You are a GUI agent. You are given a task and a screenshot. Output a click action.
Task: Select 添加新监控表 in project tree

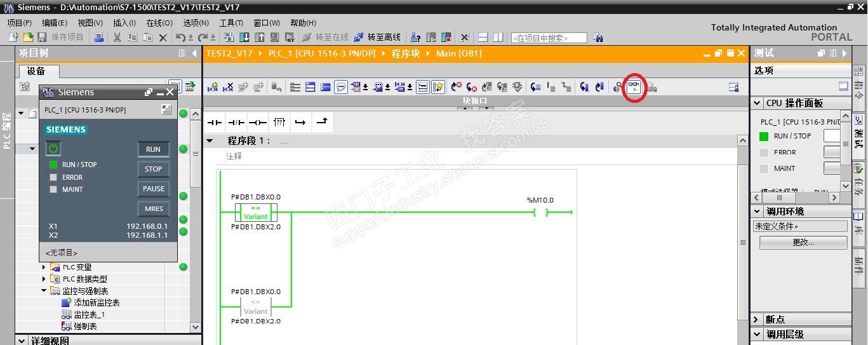(90, 302)
